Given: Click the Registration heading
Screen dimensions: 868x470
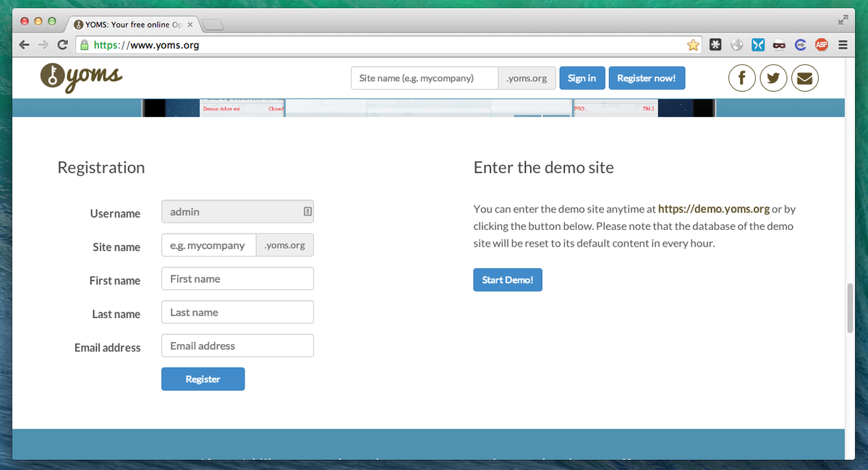Looking at the screenshot, I should point(101,168).
